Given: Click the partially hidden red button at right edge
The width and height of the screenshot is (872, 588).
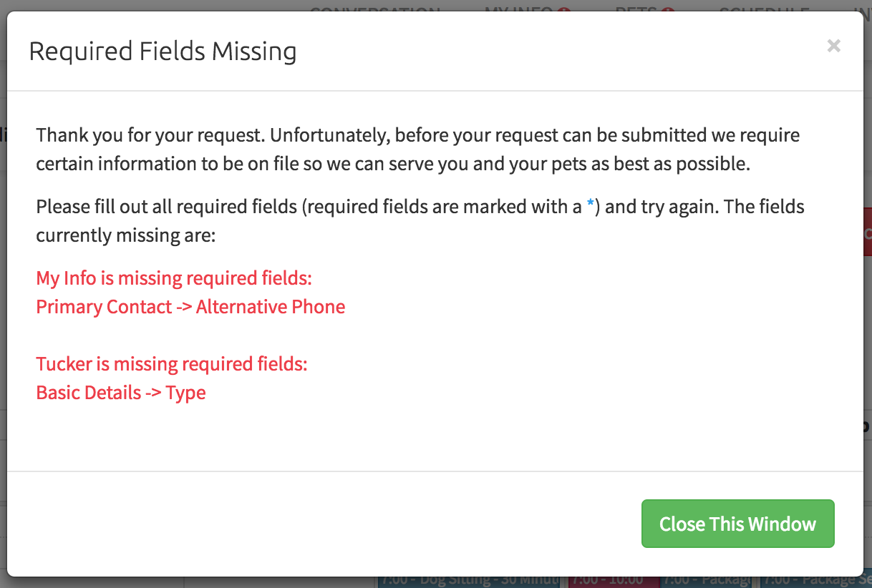Looking at the screenshot, I should tap(867, 235).
